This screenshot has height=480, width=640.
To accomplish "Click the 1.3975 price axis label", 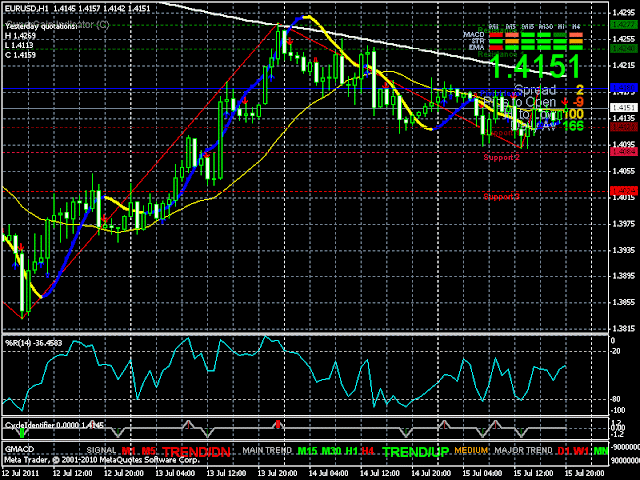I will pyautogui.click(x=624, y=224).
